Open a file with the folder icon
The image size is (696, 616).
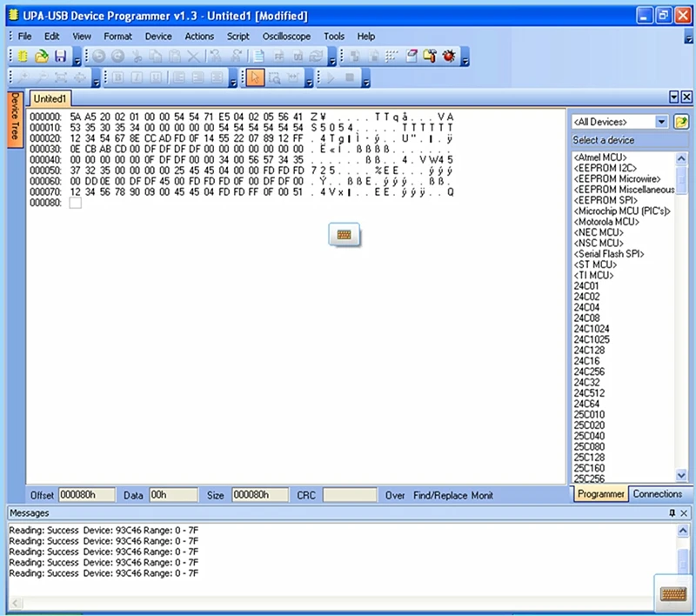[x=41, y=56]
